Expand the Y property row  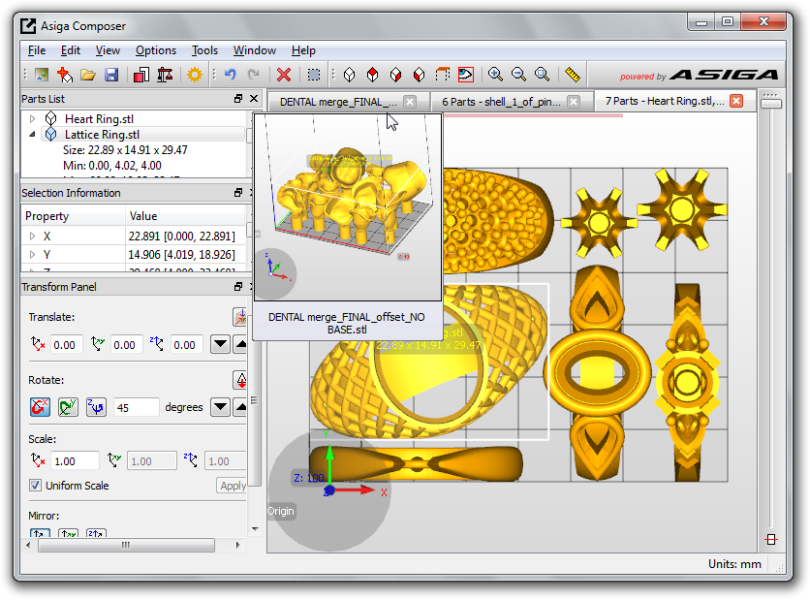point(32,254)
